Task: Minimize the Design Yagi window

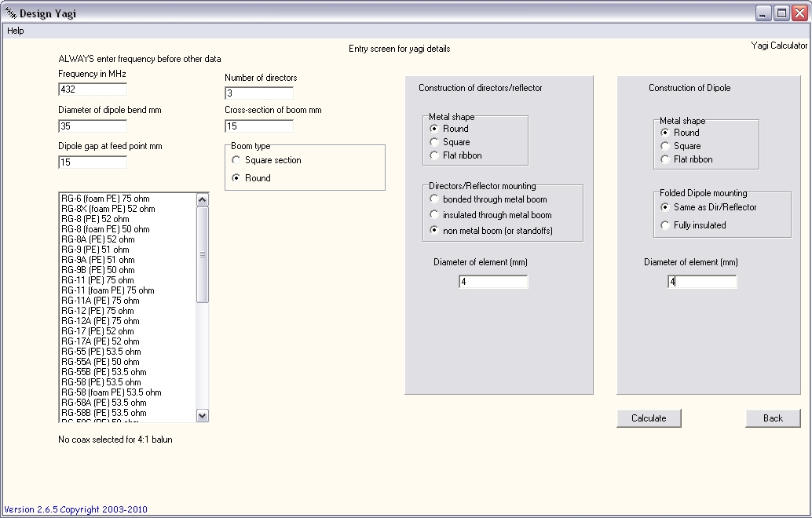Action: [763, 13]
